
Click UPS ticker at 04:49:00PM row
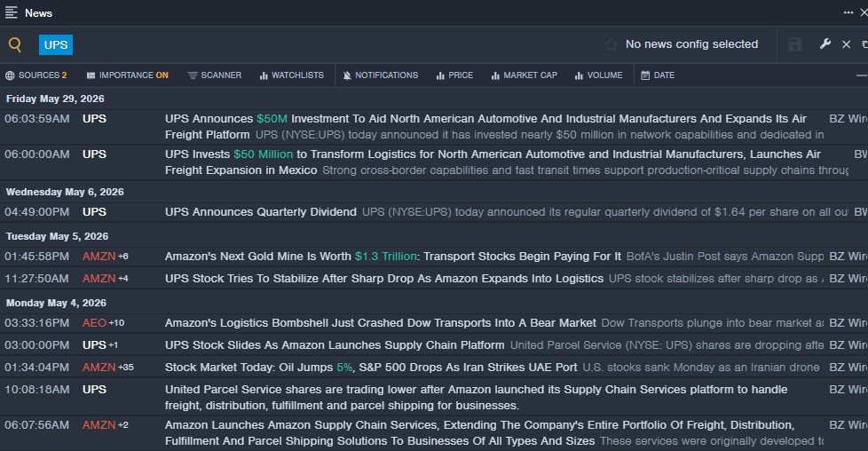point(94,211)
